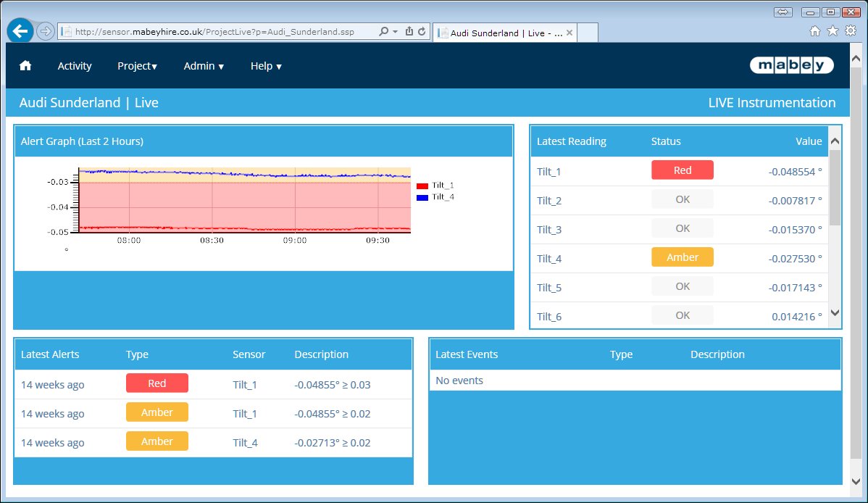868x503 pixels.
Task: Click the value -0.015370 ° for Tilt_3
Action: 795,229
